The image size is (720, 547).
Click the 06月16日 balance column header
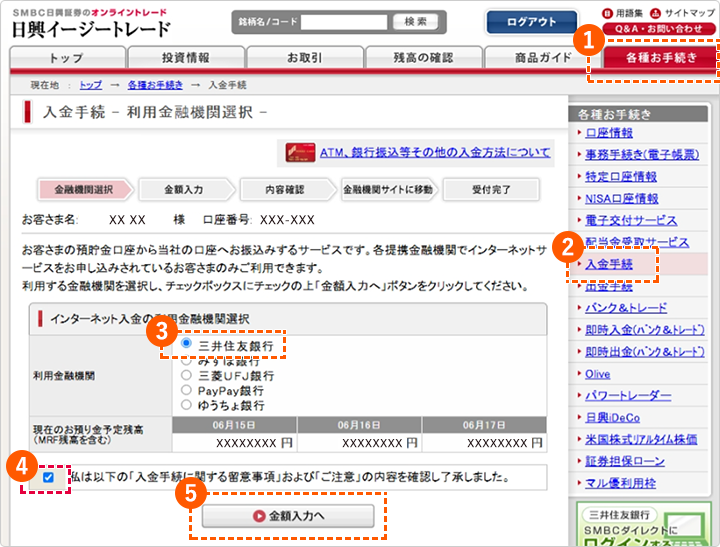pos(359,425)
